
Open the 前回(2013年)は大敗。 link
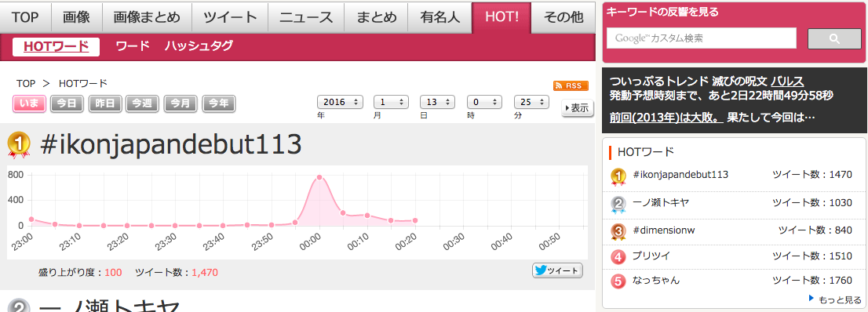pos(666,118)
